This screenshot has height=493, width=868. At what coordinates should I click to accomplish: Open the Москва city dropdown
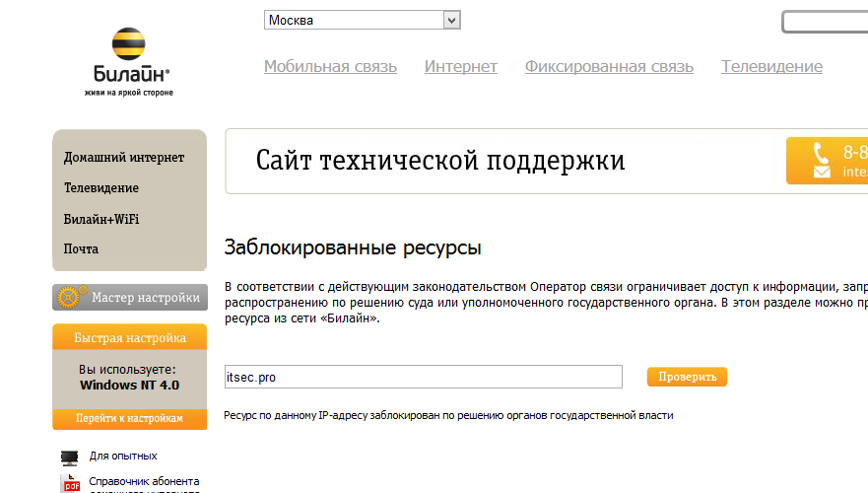coord(362,20)
